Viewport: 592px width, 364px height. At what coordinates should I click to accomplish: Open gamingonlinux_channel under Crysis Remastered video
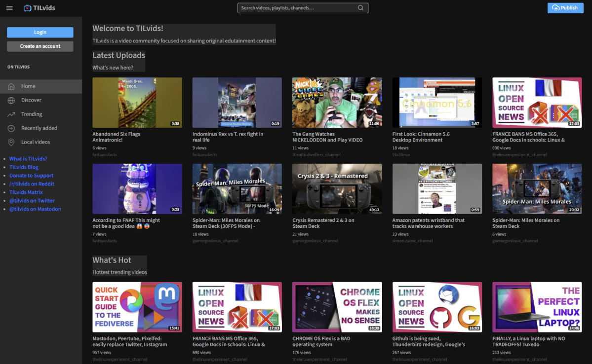tap(315, 241)
